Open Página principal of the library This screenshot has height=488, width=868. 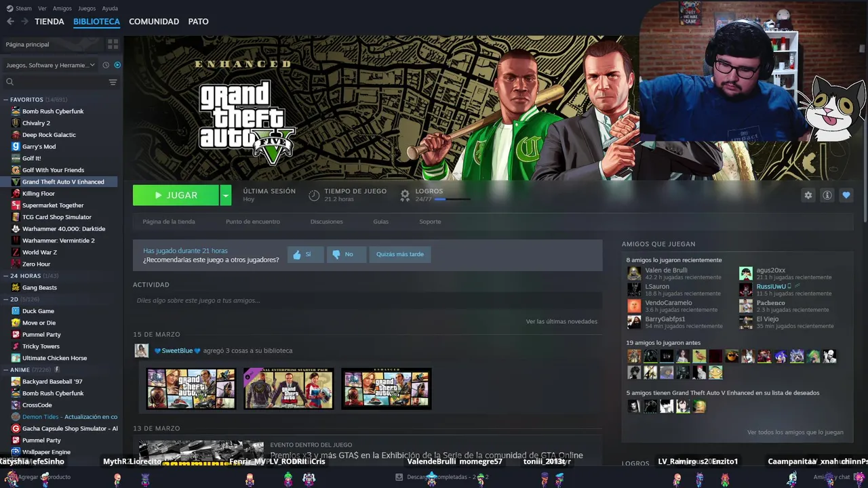coord(51,44)
